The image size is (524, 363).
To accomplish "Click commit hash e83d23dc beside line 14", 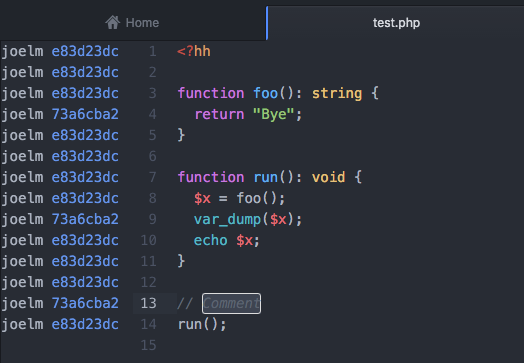I will tap(85, 324).
